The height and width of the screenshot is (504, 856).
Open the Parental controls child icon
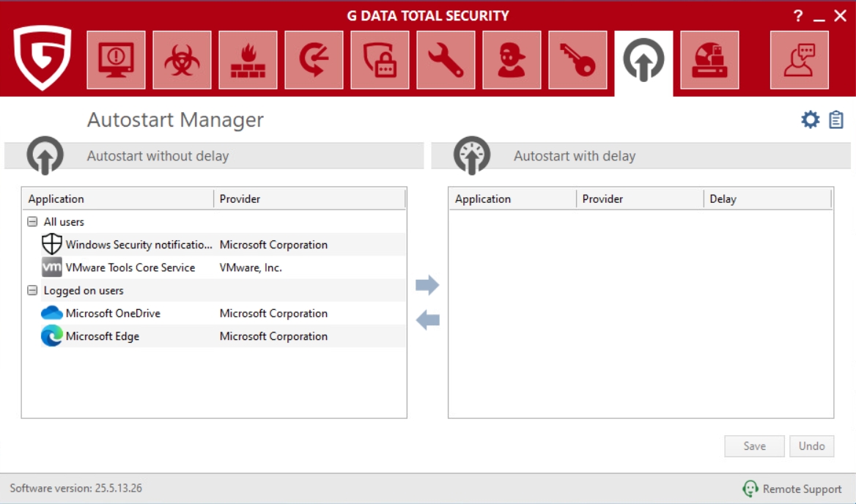pyautogui.click(x=512, y=60)
